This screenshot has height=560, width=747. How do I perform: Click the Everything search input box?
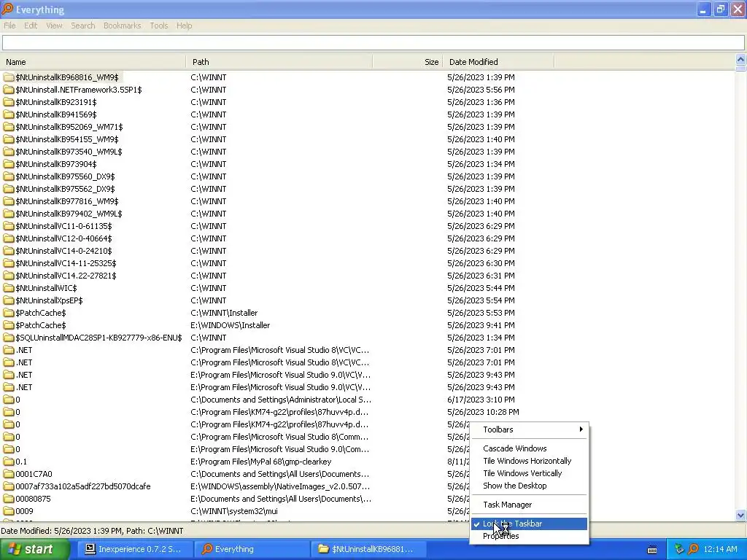click(x=373, y=42)
